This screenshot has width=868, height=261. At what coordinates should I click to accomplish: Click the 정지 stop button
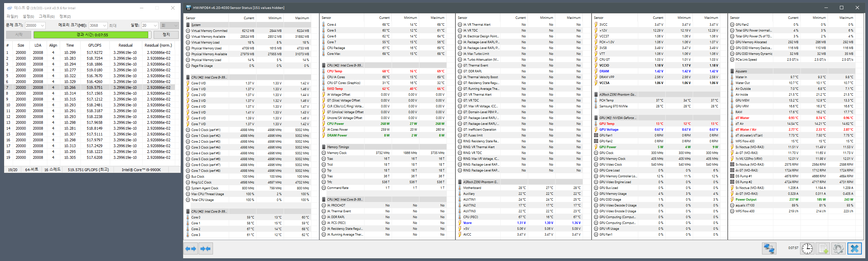(x=166, y=35)
